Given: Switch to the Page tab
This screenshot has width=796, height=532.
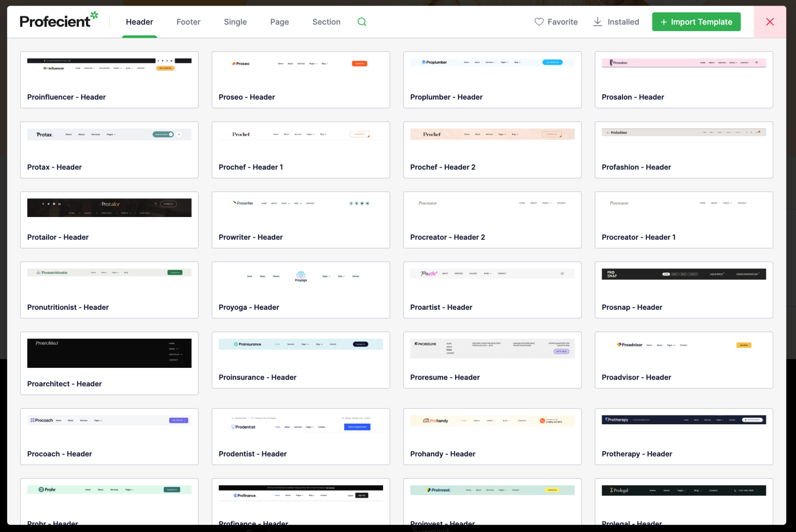Looking at the screenshot, I should click(279, 22).
